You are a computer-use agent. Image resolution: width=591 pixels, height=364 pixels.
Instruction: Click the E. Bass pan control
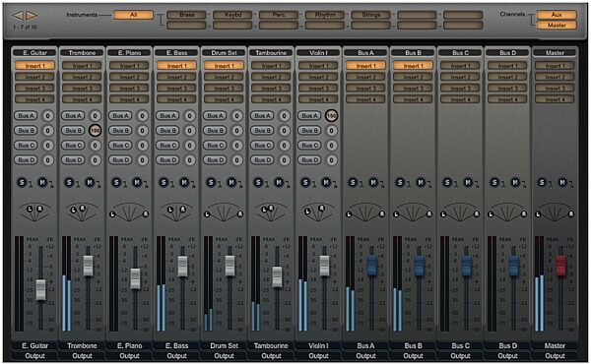(176, 212)
